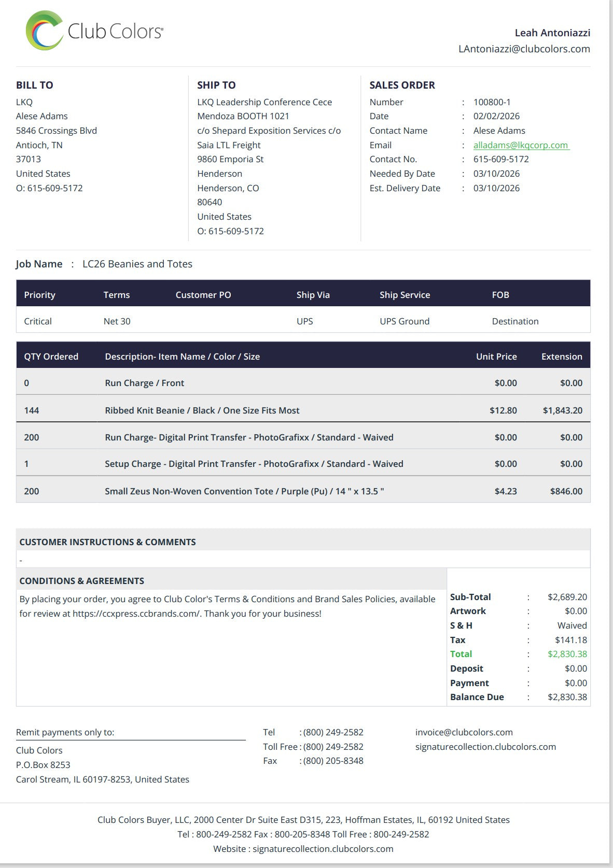Select the Ribbed Knit Beanie line item
Screen dimensions: 613x868
pyautogui.click(x=202, y=410)
